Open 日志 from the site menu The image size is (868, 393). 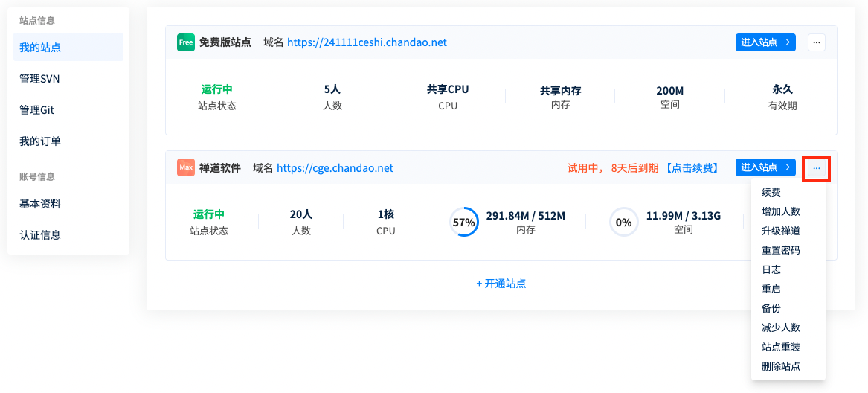click(x=771, y=269)
